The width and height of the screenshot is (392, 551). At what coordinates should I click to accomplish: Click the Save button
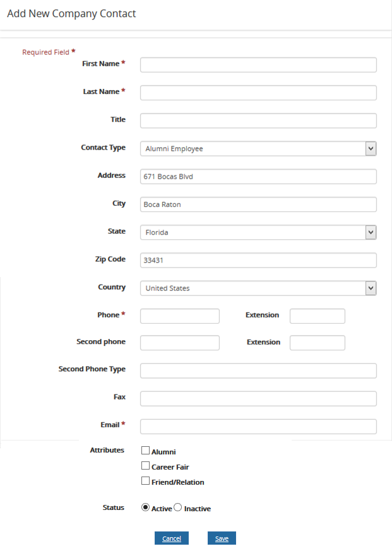[x=222, y=538]
